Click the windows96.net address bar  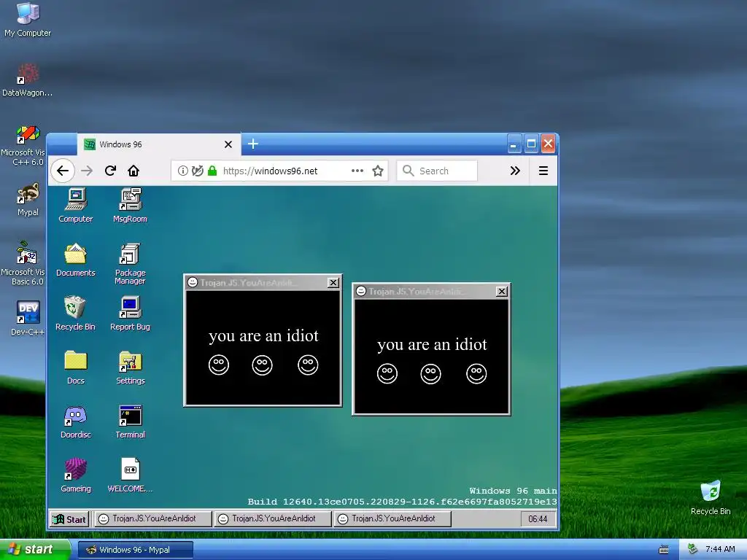pos(279,171)
